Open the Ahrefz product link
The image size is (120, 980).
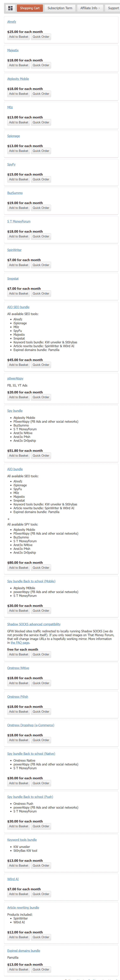[x=12, y=22]
